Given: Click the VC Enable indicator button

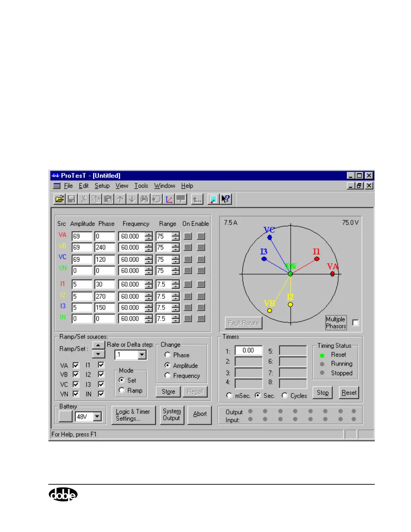Looking at the screenshot, I should pos(201,259).
